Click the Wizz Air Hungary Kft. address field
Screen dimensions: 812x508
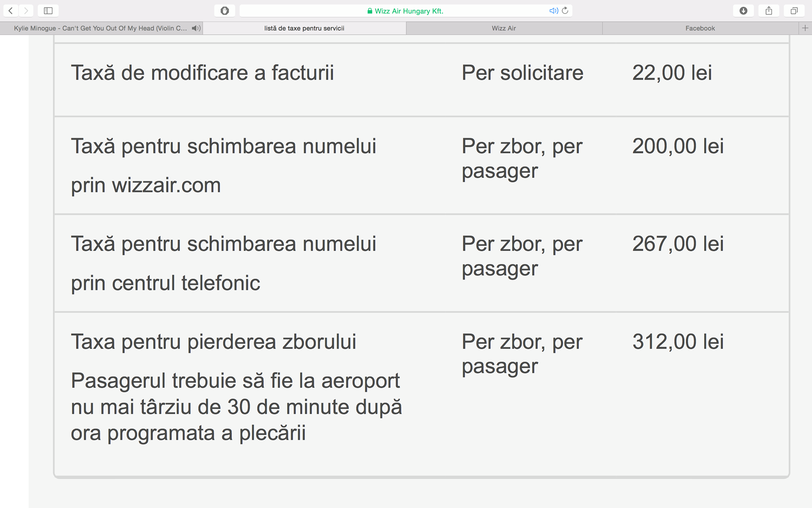(x=406, y=11)
